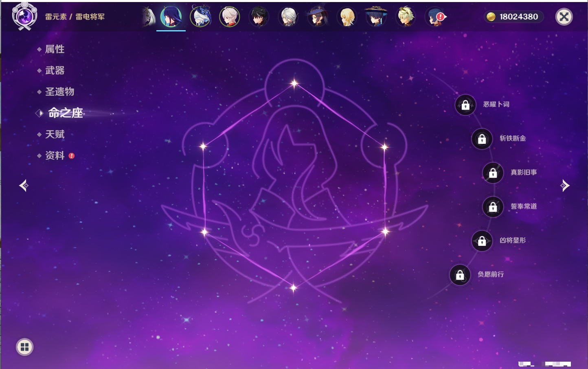588x369 pixels.
Task: Click the 负愿前行 label
Action: pos(491,274)
